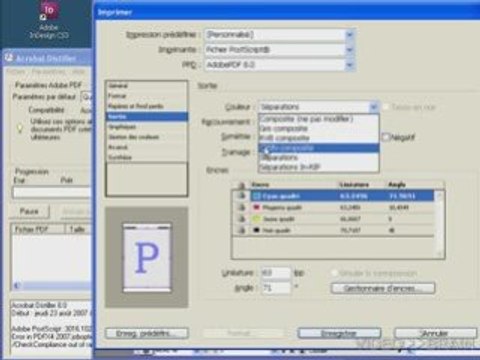Click the Enregistrer button
Image resolution: width=480 pixels, height=360 pixels.
click(339, 333)
